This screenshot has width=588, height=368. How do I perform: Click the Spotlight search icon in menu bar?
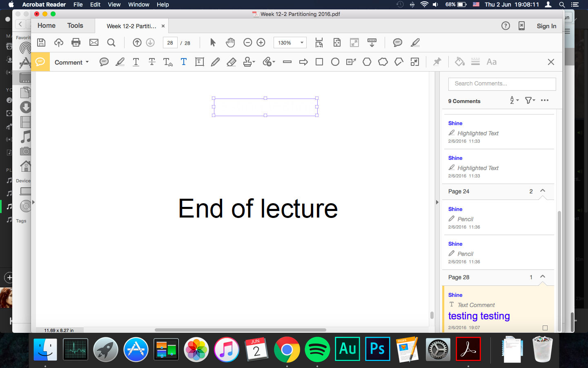click(562, 4)
